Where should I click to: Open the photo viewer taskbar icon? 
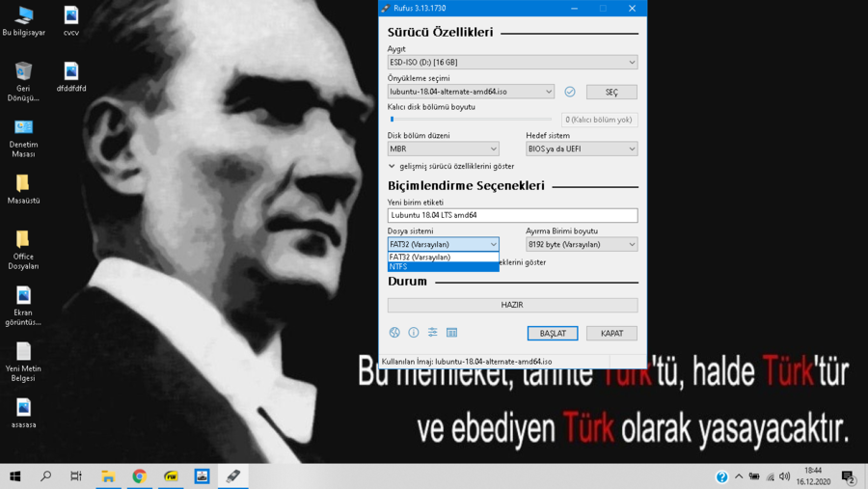203,476
